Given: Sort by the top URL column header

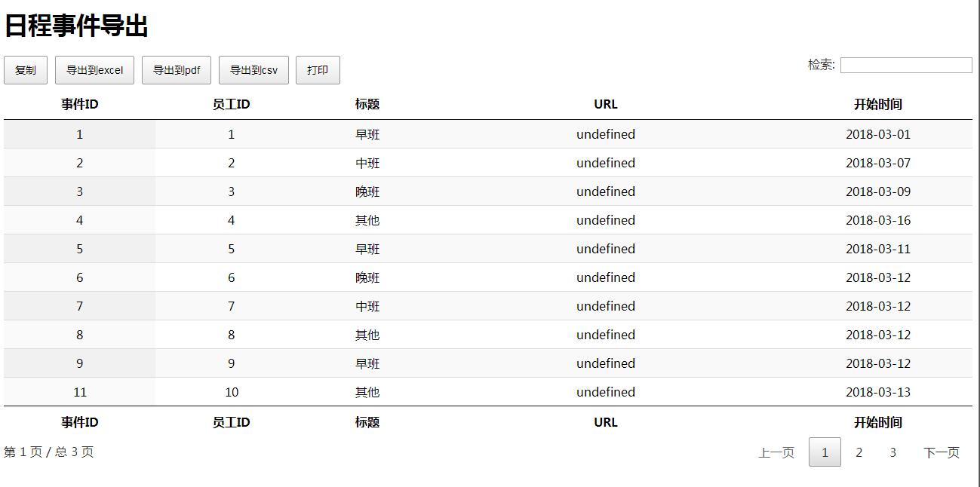Looking at the screenshot, I should tap(605, 104).
